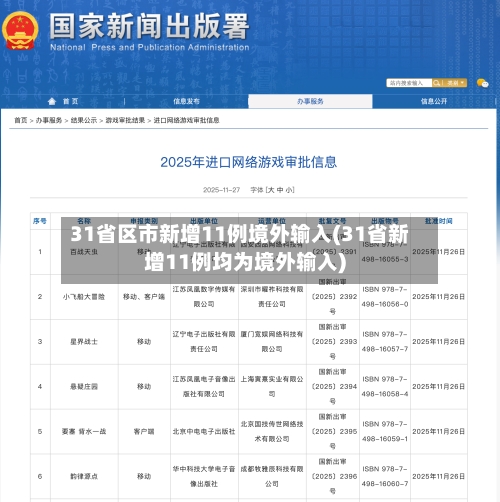
Task: Click sequence number 6 cell
Action: (x=40, y=477)
